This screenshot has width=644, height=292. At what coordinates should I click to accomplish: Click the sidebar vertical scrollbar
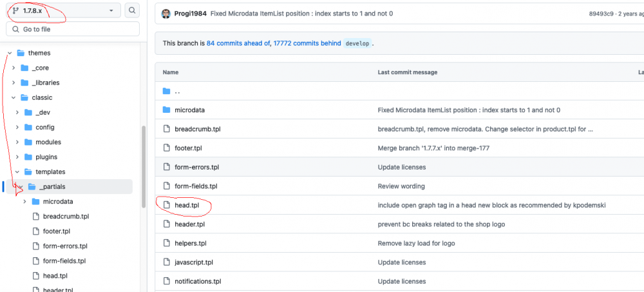coord(143,168)
